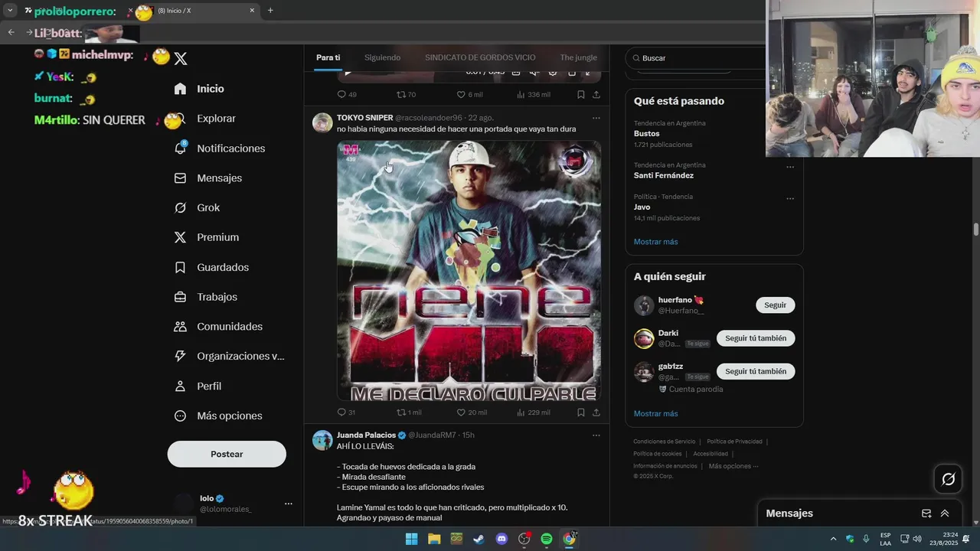Reply to top post with 49 replies
Image resolution: width=980 pixels, height=551 pixels.
pyautogui.click(x=347, y=95)
